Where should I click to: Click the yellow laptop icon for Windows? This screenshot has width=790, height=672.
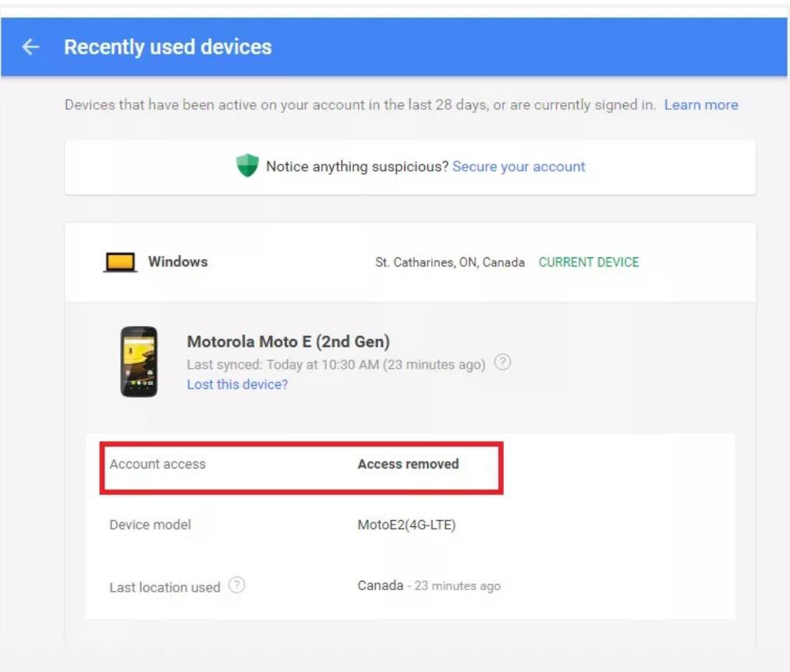pos(120,263)
